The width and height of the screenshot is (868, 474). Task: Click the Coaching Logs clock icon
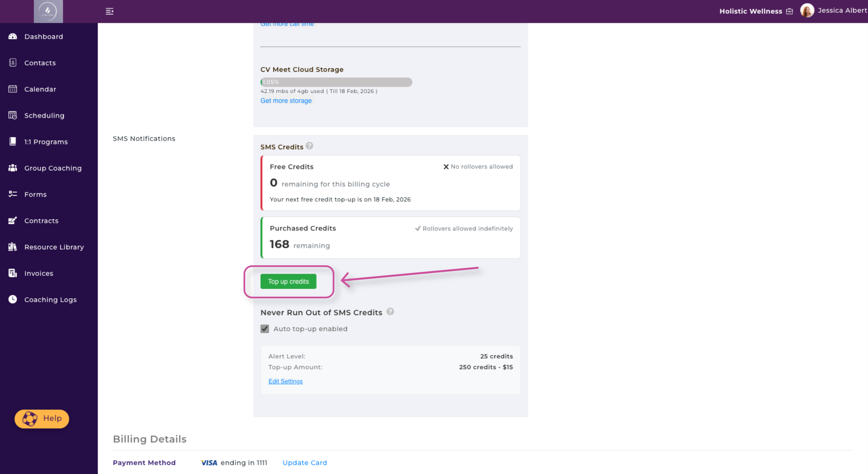[x=13, y=299]
